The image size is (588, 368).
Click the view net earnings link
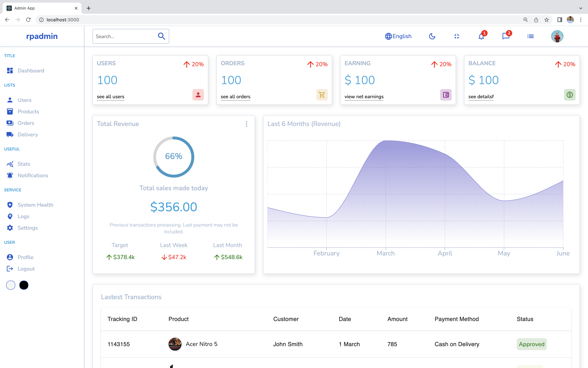tap(364, 97)
